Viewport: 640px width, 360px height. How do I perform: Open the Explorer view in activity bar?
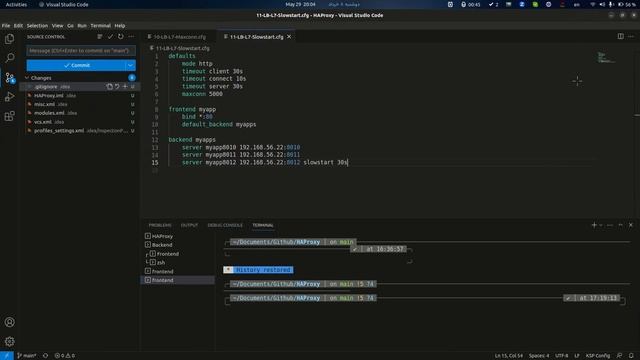(9, 39)
